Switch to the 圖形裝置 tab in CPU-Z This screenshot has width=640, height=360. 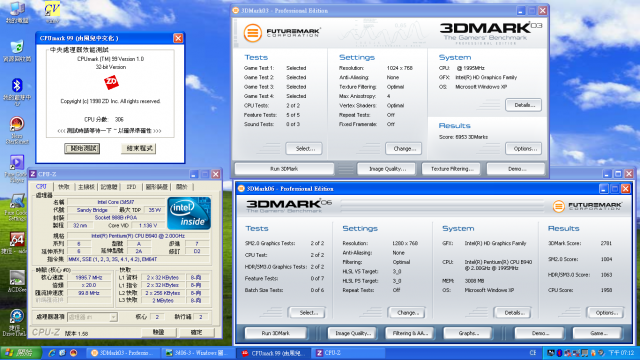click(156, 187)
